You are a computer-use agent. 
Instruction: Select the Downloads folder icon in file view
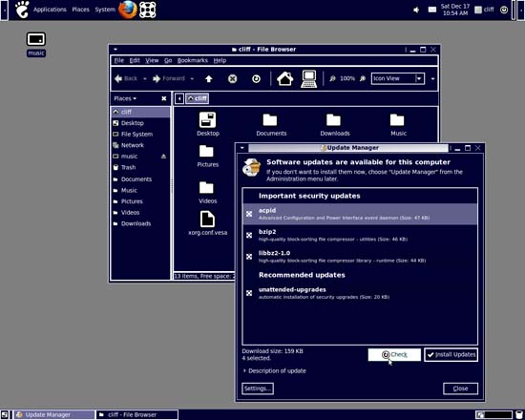[333, 120]
